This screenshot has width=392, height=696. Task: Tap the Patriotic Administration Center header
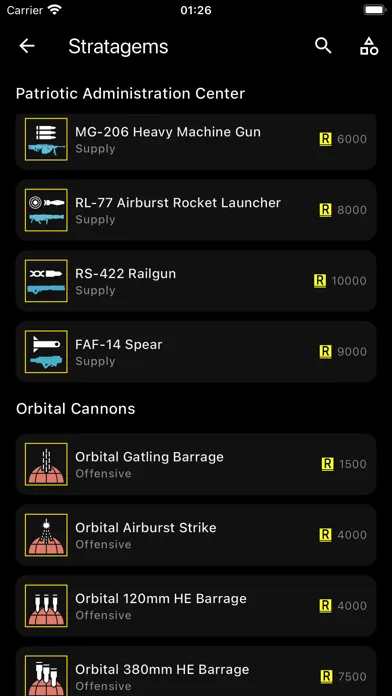point(131,94)
